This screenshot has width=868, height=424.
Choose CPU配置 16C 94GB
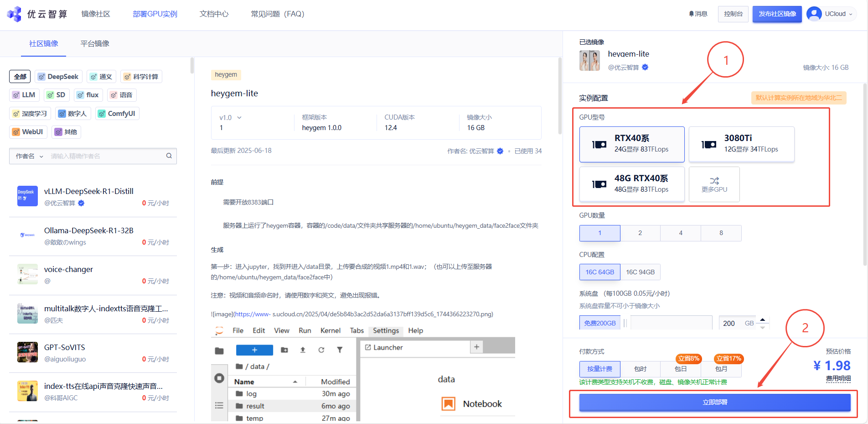click(x=640, y=272)
